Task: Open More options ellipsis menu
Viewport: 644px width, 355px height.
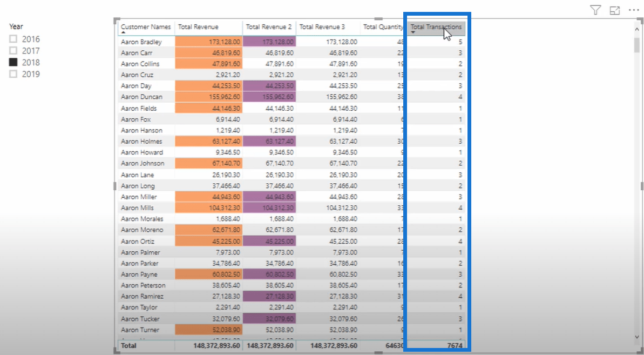Action: coord(634,10)
